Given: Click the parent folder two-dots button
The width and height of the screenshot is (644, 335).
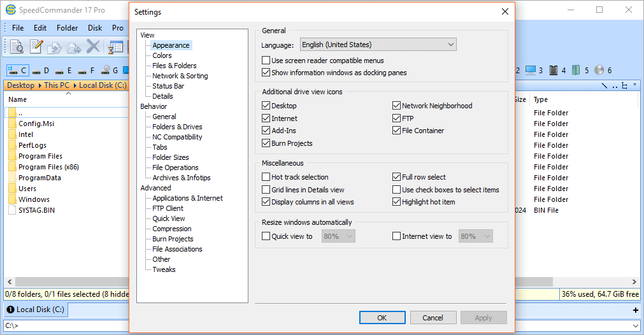Looking at the screenshot, I should pos(615,85).
